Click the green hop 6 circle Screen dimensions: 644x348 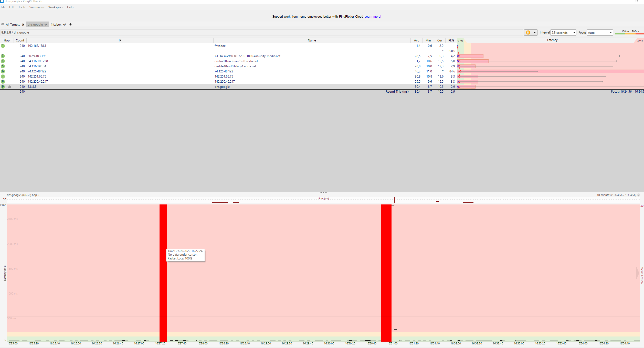3,71
